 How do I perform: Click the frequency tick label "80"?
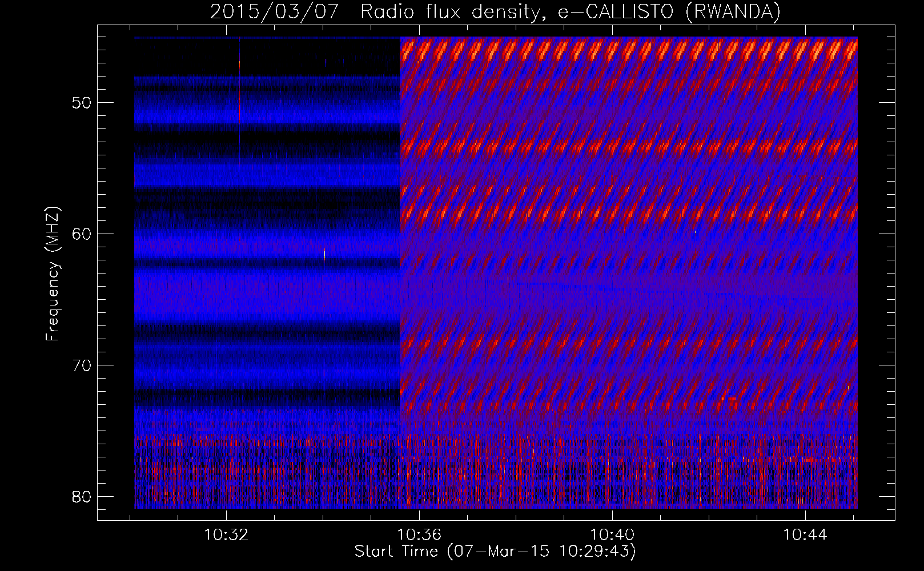click(x=82, y=497)
